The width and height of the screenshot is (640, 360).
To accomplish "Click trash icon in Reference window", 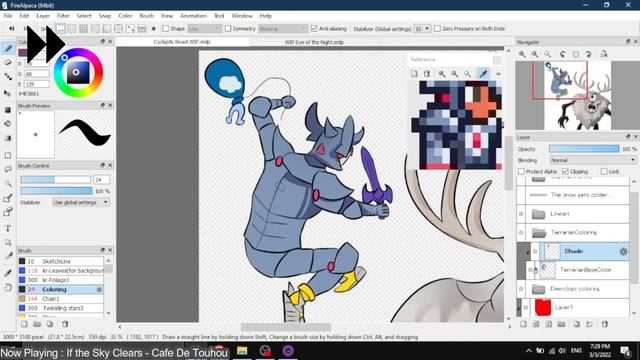I will (x=427, y=73).
